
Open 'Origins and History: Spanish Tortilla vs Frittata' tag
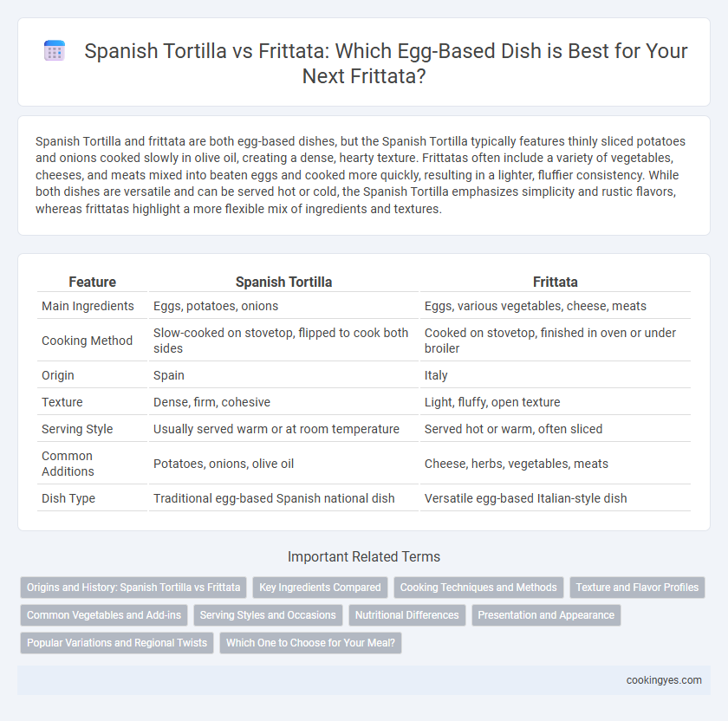pyautogui.click(x=133, y=588)
